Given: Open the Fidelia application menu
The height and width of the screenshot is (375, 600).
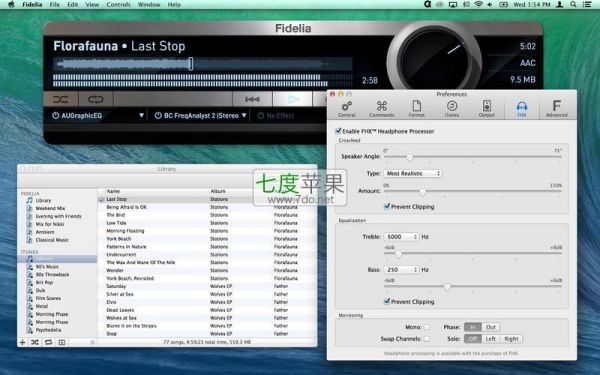Looking at the screenshot, I should (x=32, y=5).
